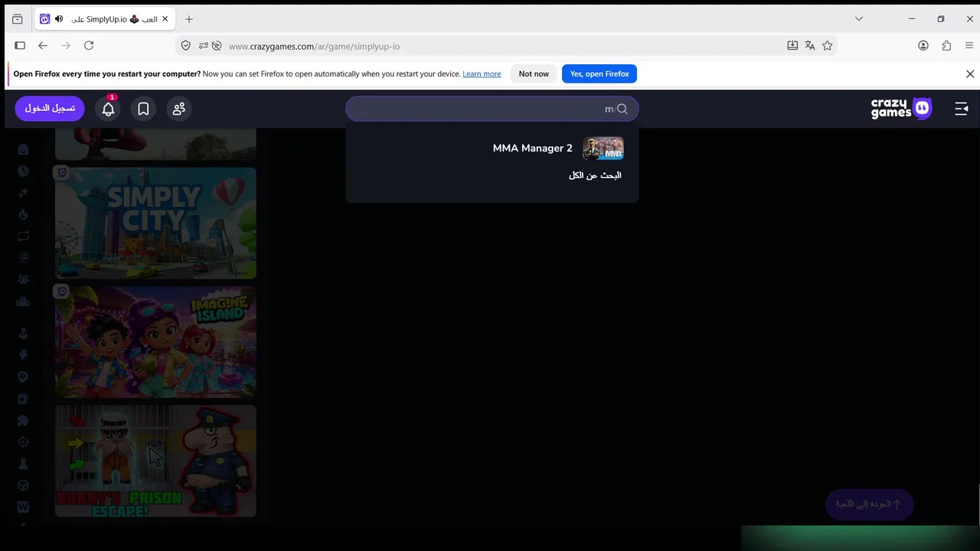Focus the CrazyGames search field
Screen dimensions: 980x551
click(x=492, y=109)
